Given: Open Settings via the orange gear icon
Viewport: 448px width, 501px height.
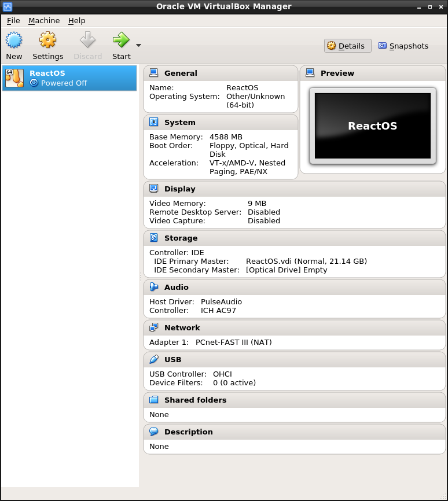Looking at the screenshot, I should 47,40.
